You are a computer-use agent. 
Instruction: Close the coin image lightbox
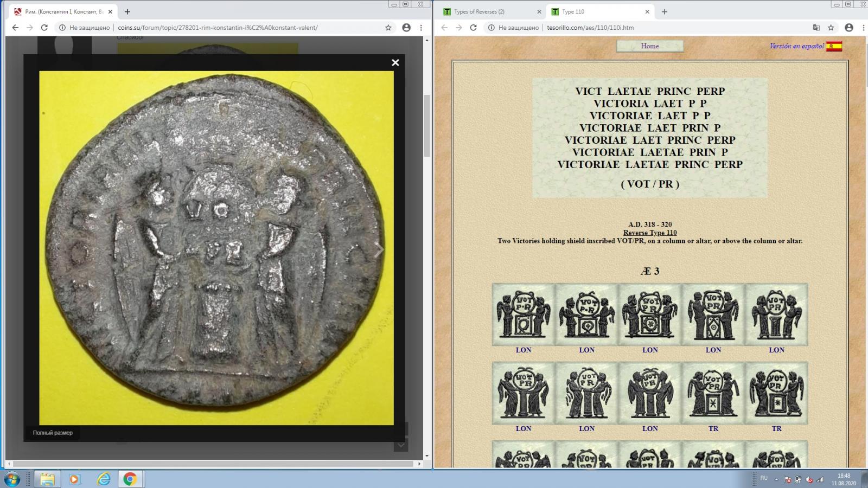coord(395,63)
